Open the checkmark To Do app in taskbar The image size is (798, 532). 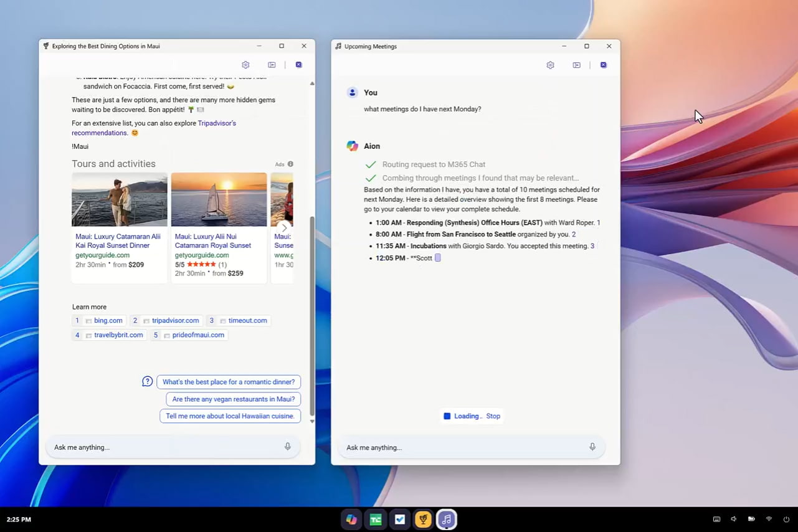(399, 520)
